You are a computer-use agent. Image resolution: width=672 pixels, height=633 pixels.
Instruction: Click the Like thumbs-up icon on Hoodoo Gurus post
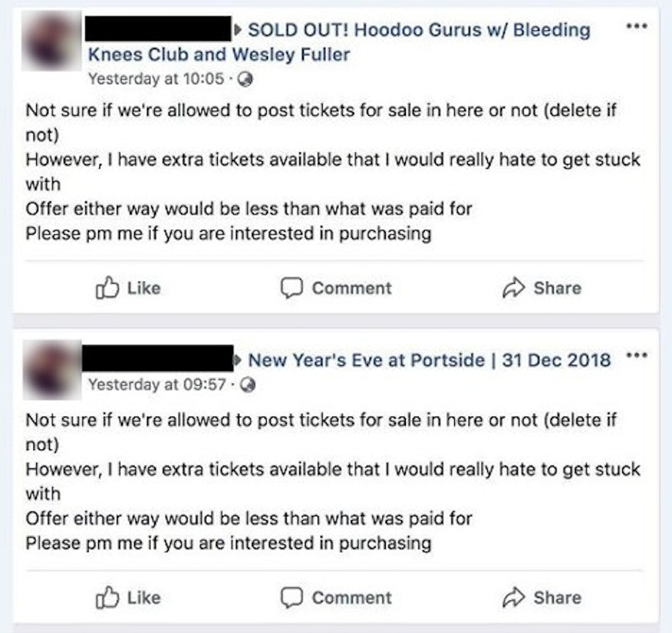click(x=108, y=288)
